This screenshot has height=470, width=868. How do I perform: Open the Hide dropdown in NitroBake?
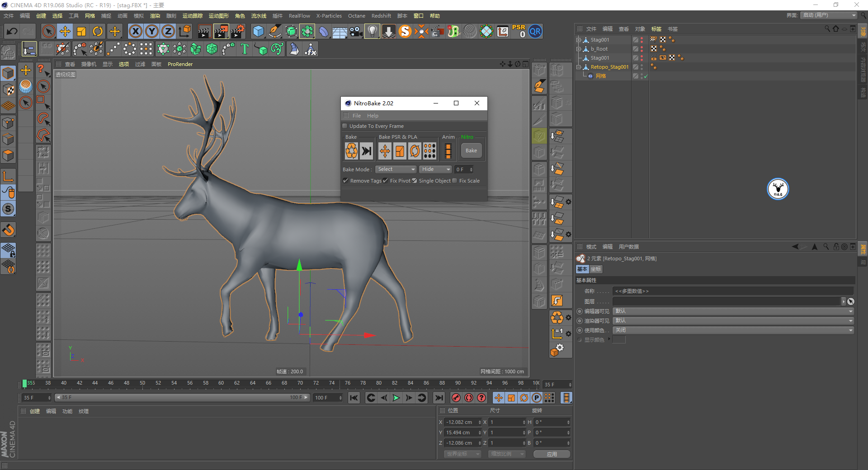pos(435,169)
